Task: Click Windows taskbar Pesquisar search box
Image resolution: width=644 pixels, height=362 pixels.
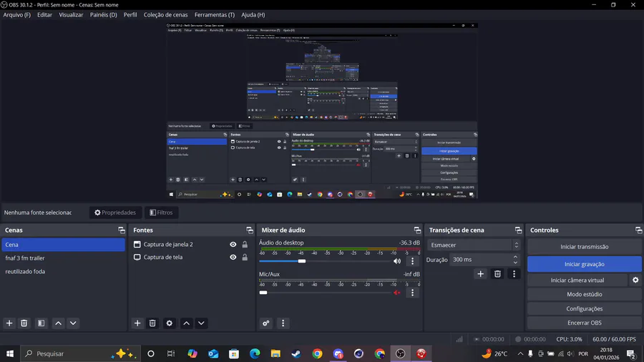Action: click(80, 353)
